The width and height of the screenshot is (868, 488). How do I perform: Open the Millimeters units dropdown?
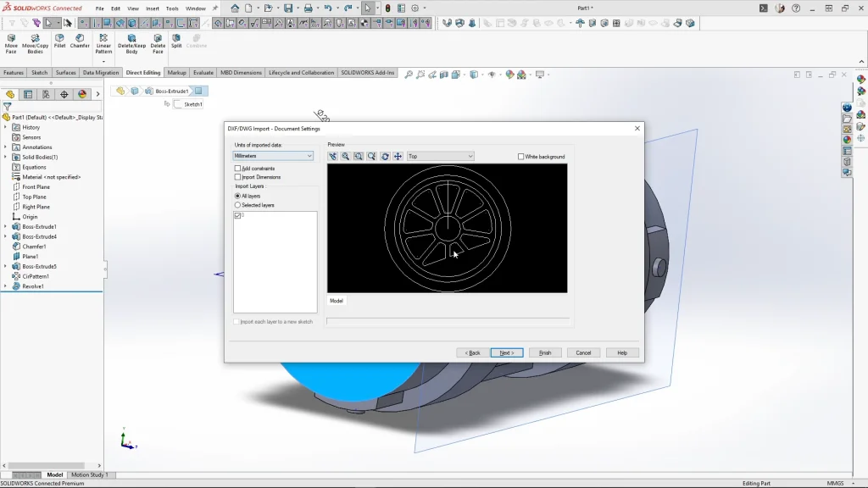[273, 156]
